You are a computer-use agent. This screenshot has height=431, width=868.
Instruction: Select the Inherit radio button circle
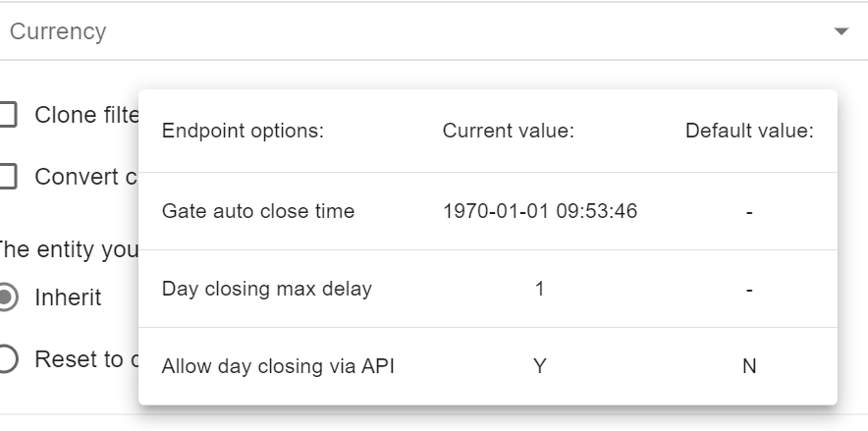(x=8, y=297)
